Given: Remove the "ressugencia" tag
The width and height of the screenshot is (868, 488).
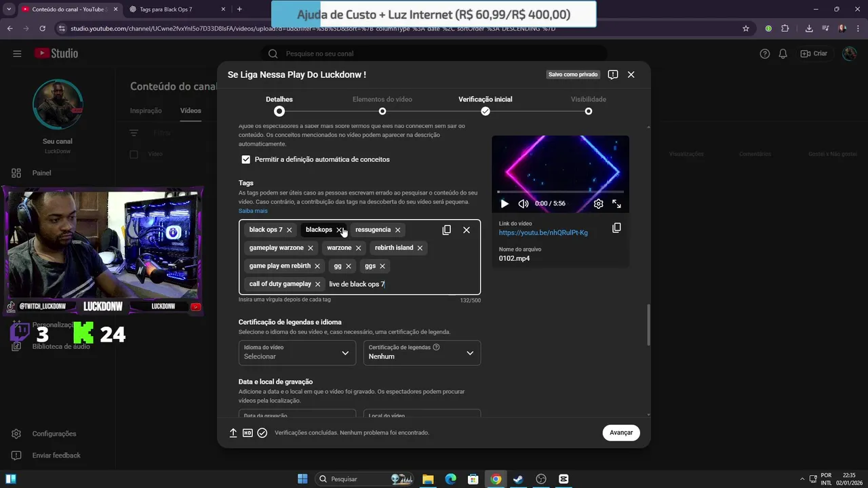Looking at the screenshot, I should click(397, 230).
